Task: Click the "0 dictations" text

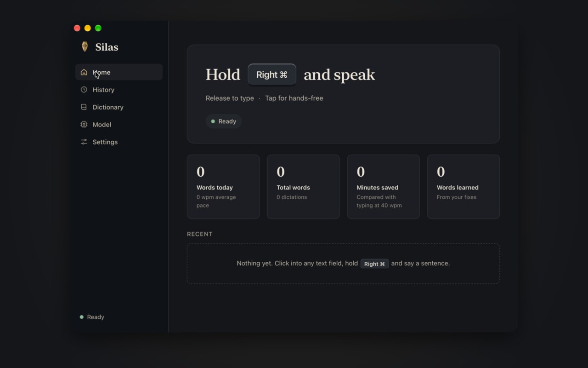Action: [x=292, y=197]
